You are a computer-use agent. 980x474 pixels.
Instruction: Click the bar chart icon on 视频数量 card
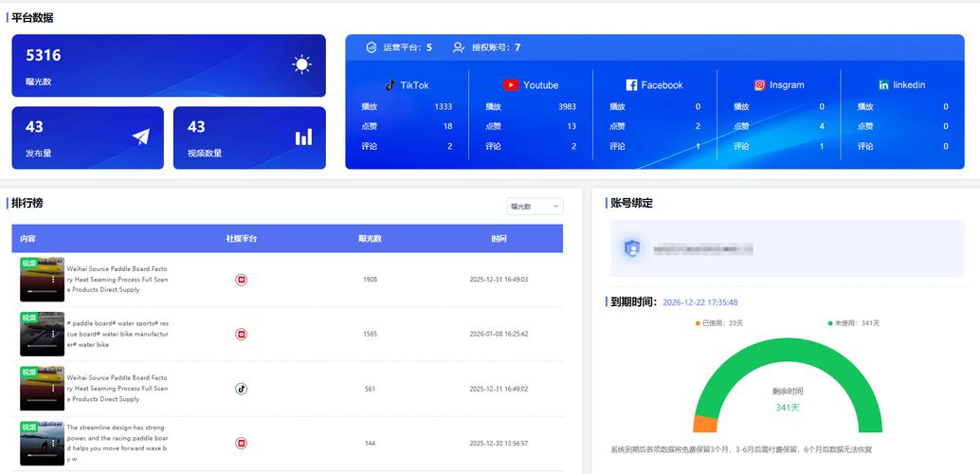(x=303, y=137)
